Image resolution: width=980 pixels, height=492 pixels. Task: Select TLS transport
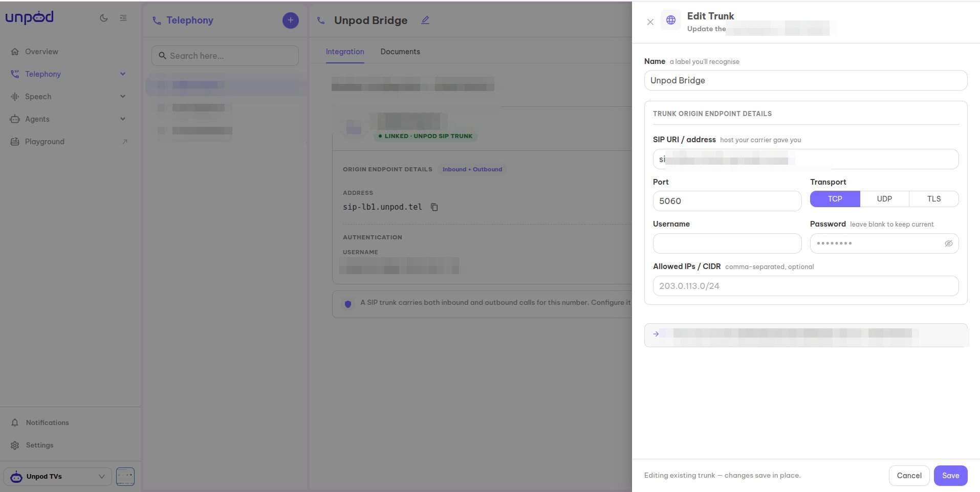(934, 199)
